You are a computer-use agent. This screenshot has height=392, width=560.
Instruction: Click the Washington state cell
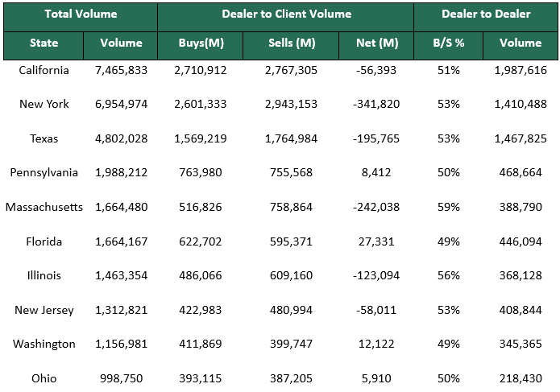44,344
